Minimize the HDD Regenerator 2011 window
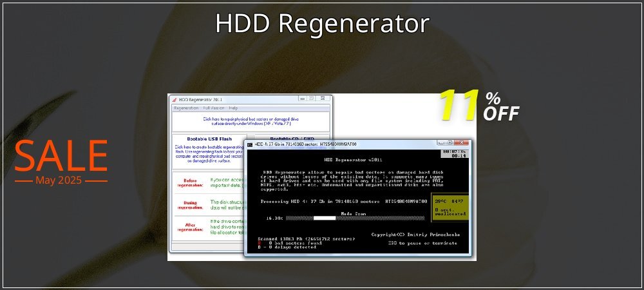Screen dimensions: 644x290 click(303, 99)
